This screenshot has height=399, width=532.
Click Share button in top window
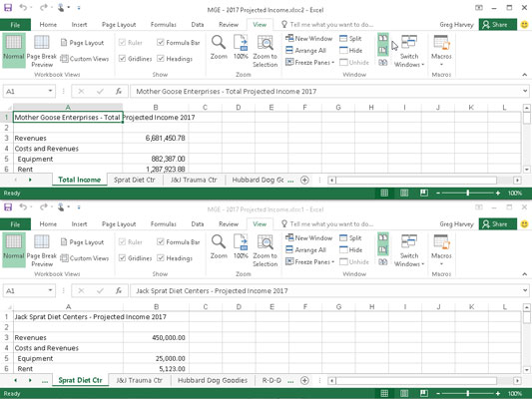(x=497, y=24)
